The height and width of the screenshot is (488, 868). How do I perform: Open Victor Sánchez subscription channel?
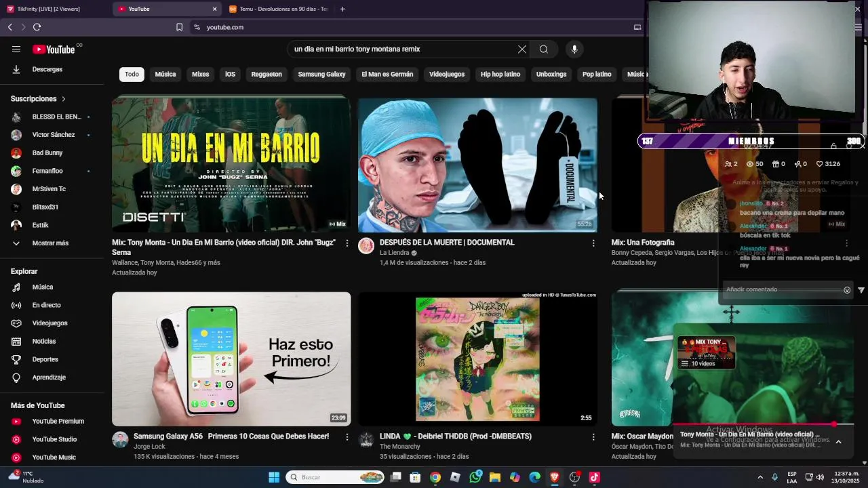pyautogui.click(x=52, y=135)
